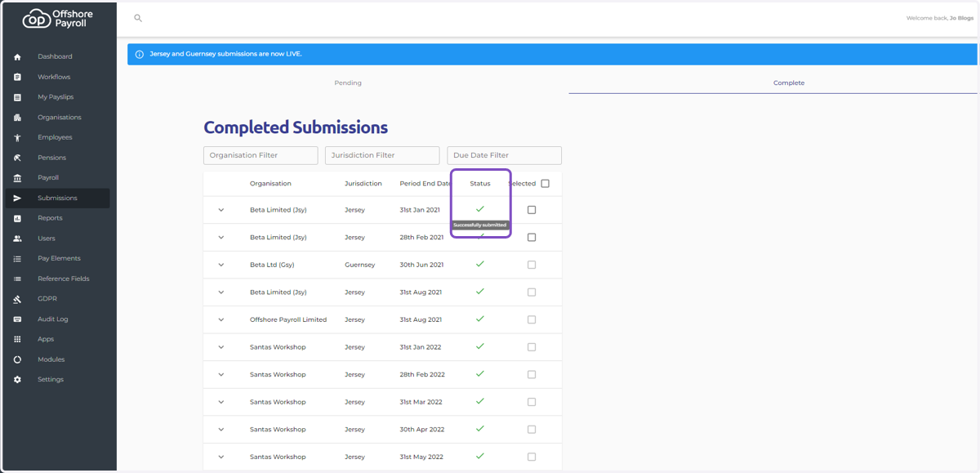
Task: Click the GDPR gavel icon
Action: pyautogui.click(x=17, y=299)
